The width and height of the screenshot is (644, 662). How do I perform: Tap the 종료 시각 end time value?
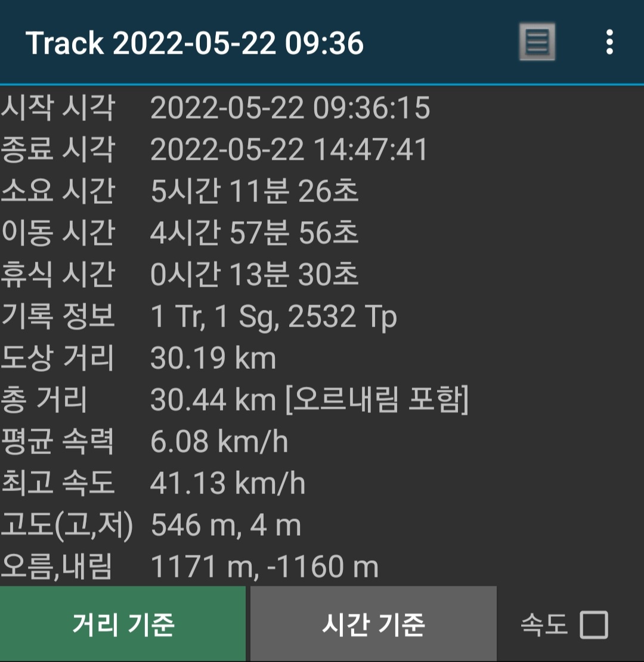coord(289,149)
